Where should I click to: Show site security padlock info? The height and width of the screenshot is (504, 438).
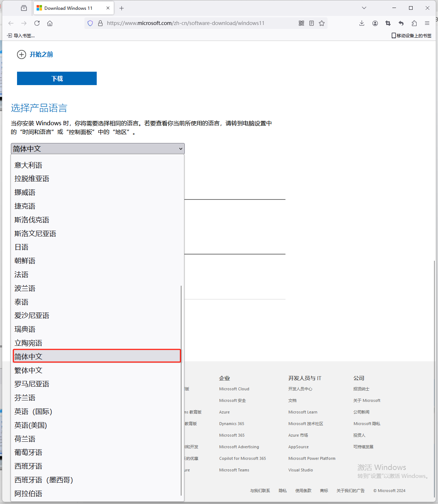pyautogui.click(x=100, y=23)
